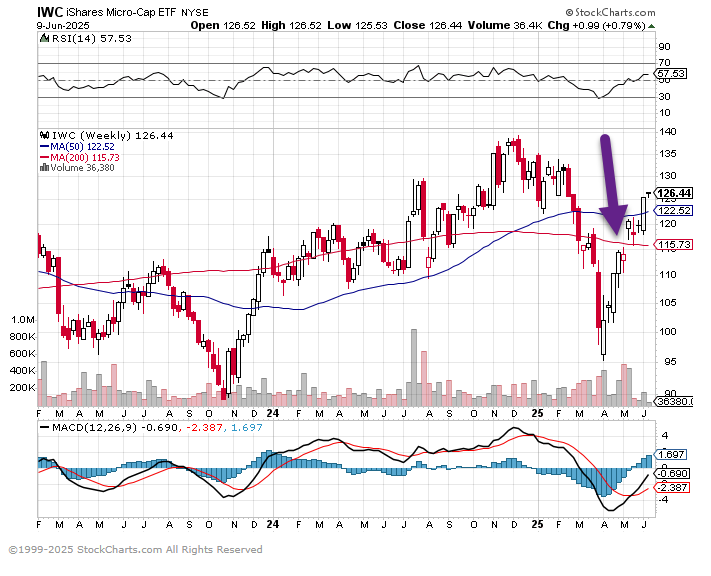Click the 36380 volume axis tag
This screenshot has height=576, width=711.
674,401
